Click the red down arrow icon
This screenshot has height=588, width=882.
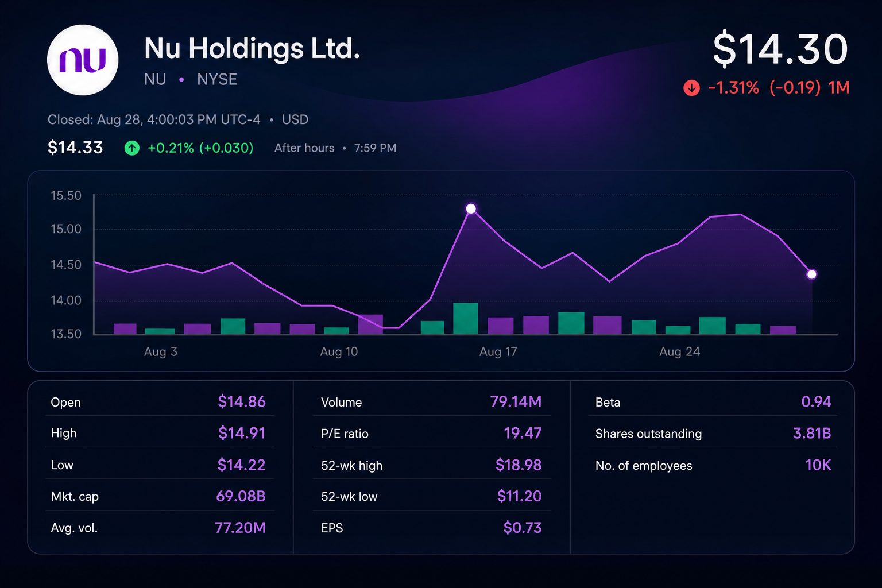coord(691,88)
